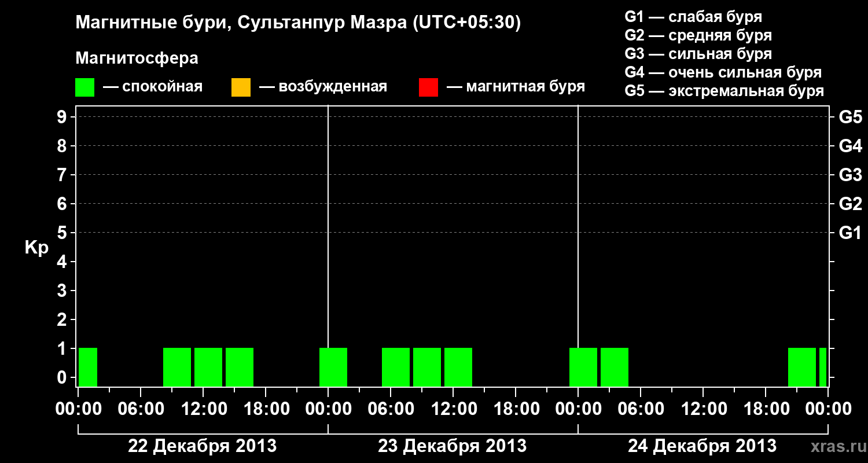
Task: Click the '— возбужденная' legend label
Action: point(323,87)
